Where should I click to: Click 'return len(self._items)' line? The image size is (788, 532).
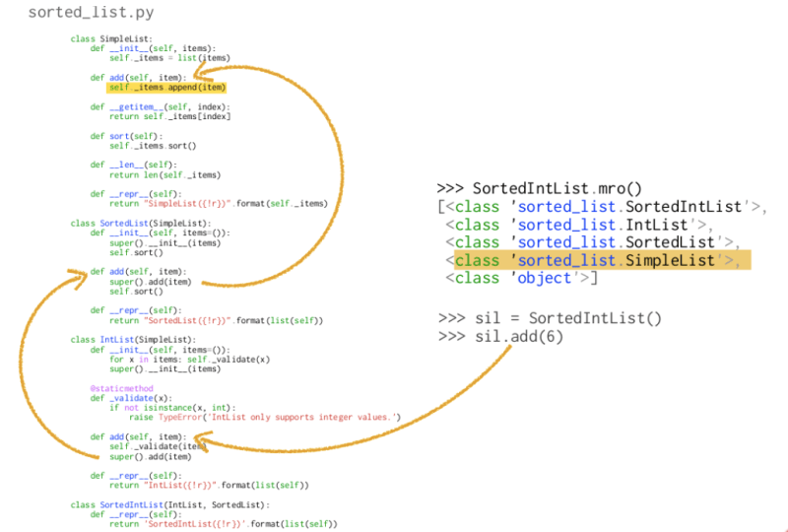pyautogui.click(x=164, y=175)
